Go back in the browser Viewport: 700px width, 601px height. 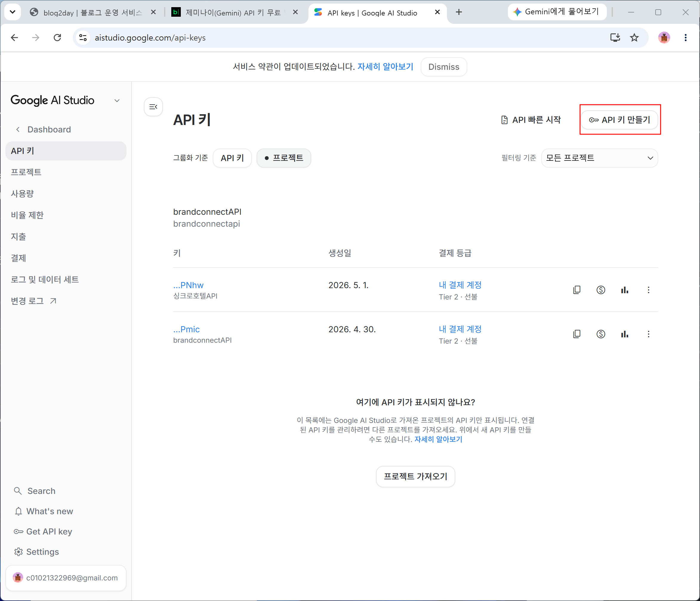click(x=14, y=38)
